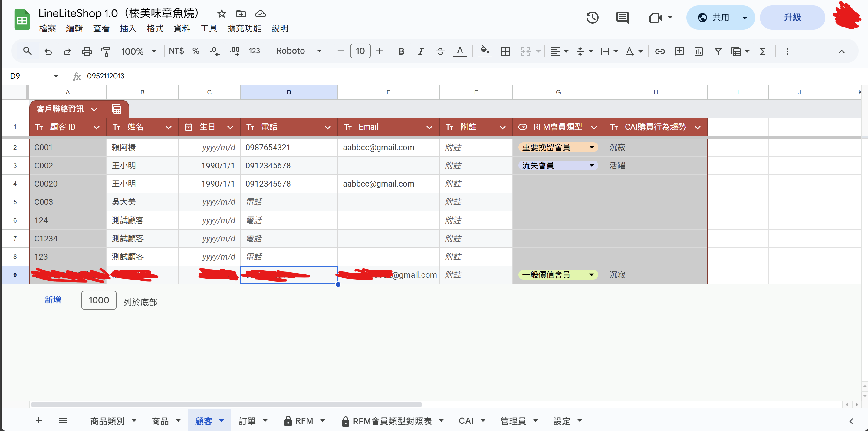Click the borders grid icon
Viewport: 868px width, 431px height.
pos(505,51)
